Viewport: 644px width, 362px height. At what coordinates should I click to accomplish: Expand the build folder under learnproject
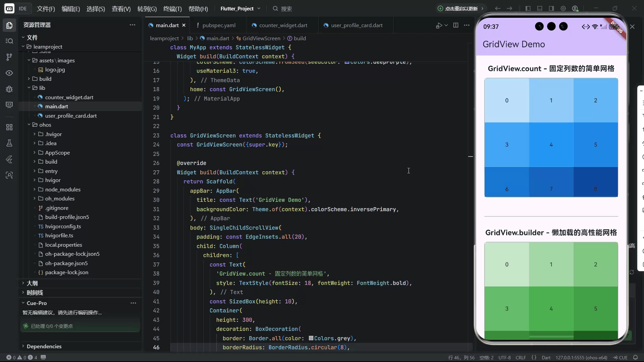point(45,79)
